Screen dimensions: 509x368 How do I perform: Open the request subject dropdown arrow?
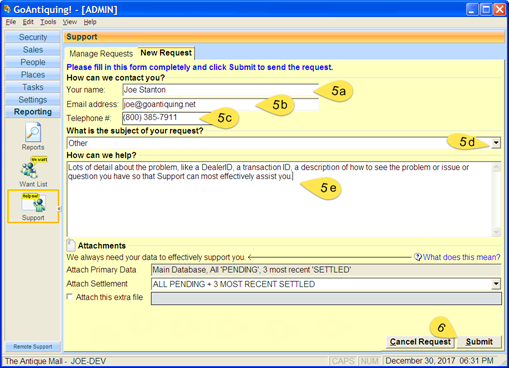[496, 143]
